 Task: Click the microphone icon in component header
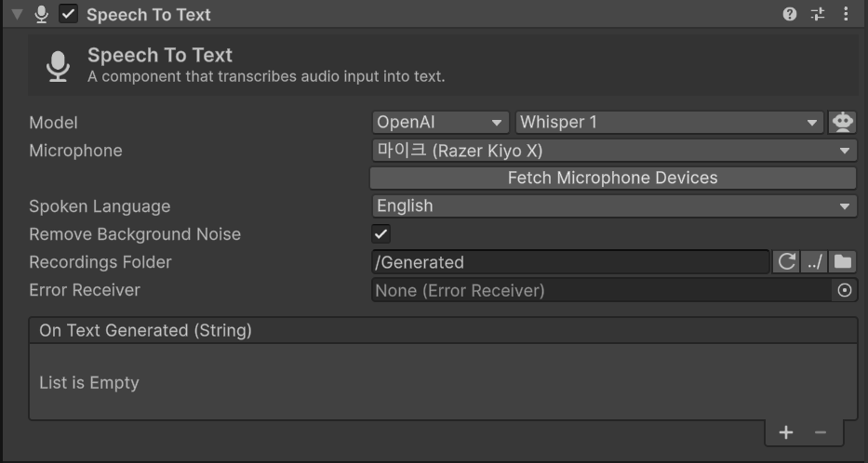[x=42, y=14]
